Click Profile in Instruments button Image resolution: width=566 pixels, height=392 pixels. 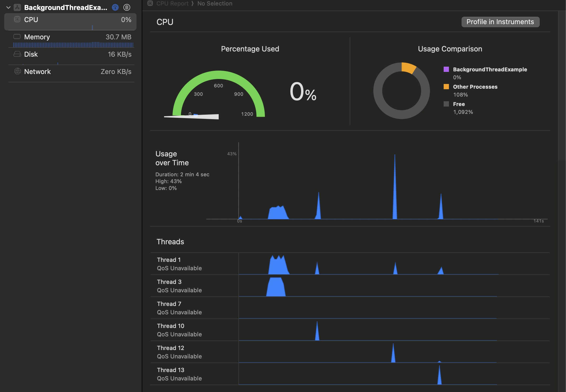500,22
